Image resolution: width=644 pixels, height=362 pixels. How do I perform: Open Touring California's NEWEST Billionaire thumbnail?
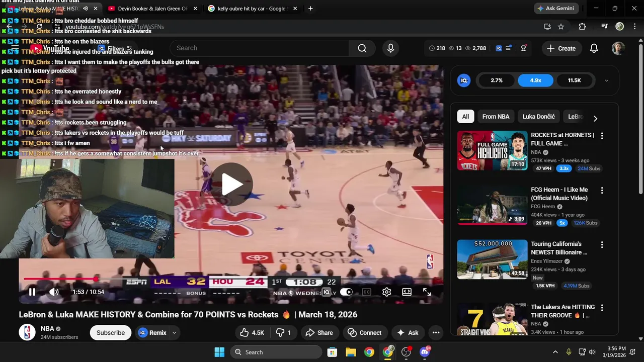point(492,259)
